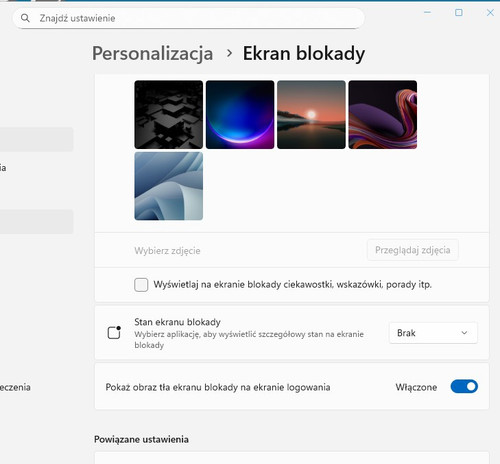Close the settings window
500x464 pixels.
tap(490, 12)
